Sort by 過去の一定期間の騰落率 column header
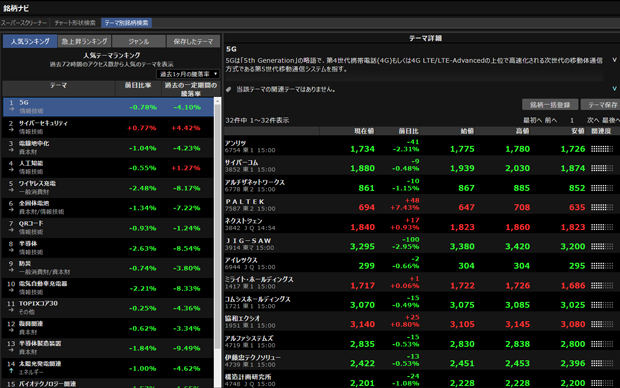This screenshot has height=388, width=620. coord(191,89)
